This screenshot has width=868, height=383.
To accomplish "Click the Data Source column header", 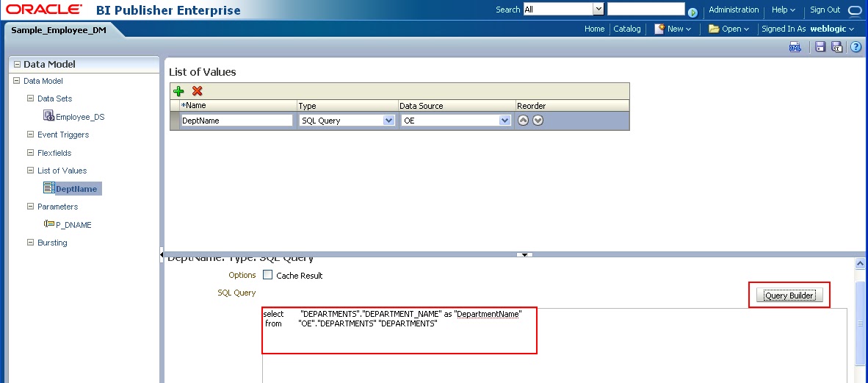I will (457, 105).
